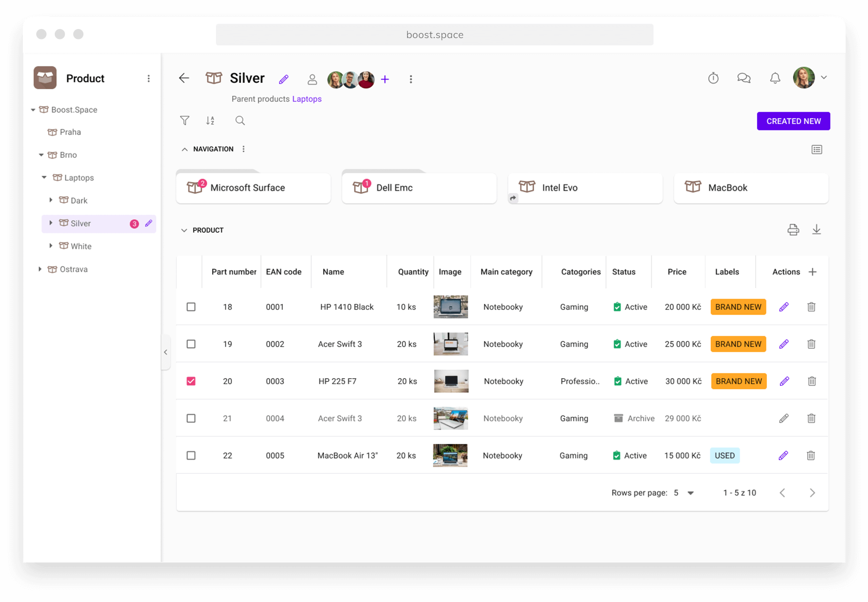Check the checkbox for Acer Swift 3 row
Image resolution: width=868 pixels, height=602 pixels.
pos(191,344)
